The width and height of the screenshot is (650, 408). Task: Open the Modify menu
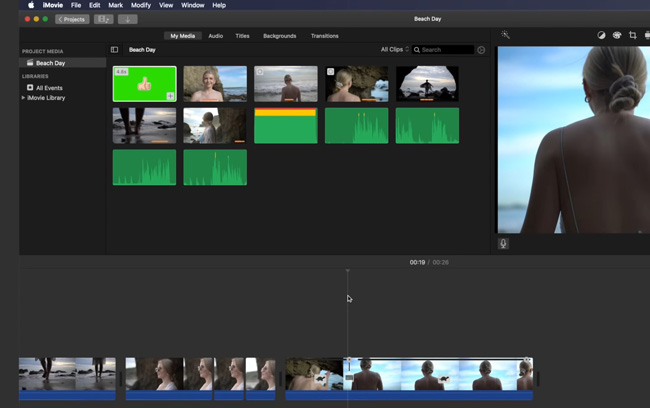(141, 5)
